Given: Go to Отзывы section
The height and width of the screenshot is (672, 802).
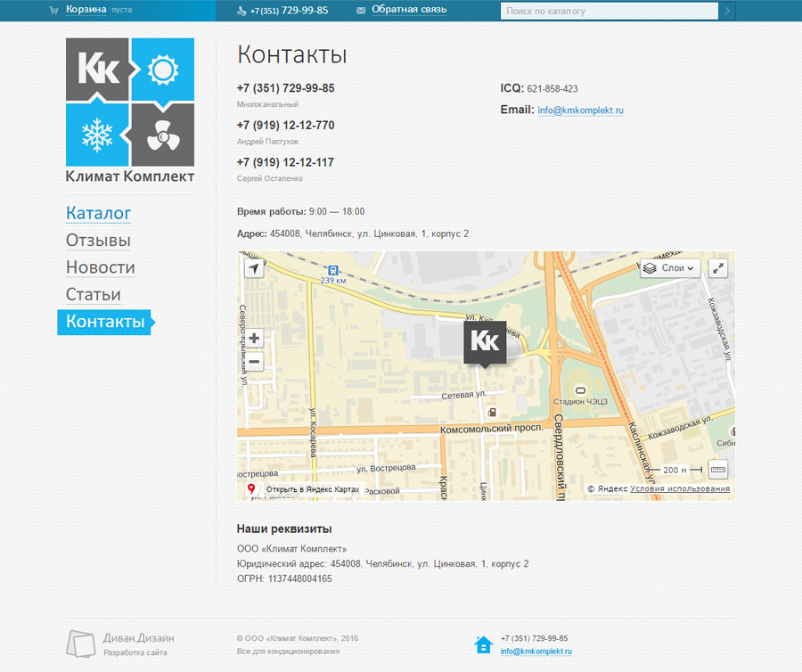Looking at the screenshot, I should point(98,240).
